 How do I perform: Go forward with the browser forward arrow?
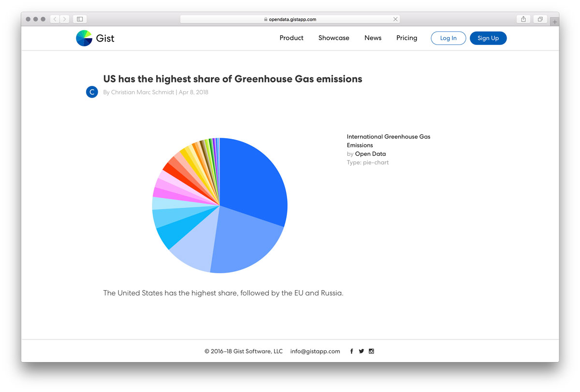(65, 19)
